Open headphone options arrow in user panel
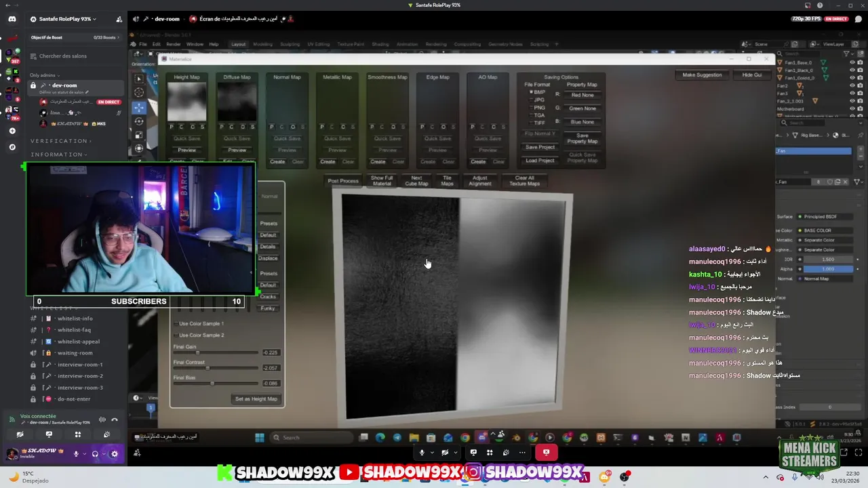 [x=103, y=454]
